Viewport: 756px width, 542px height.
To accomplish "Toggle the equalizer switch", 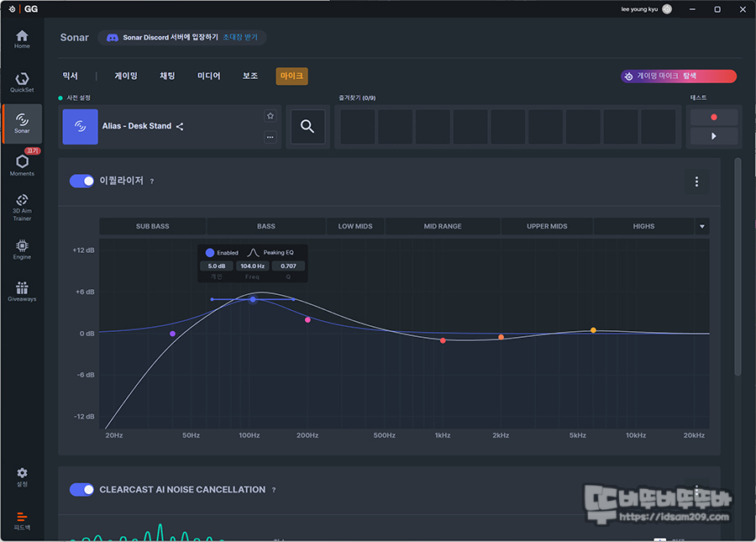I will click(x=81, y=181).
